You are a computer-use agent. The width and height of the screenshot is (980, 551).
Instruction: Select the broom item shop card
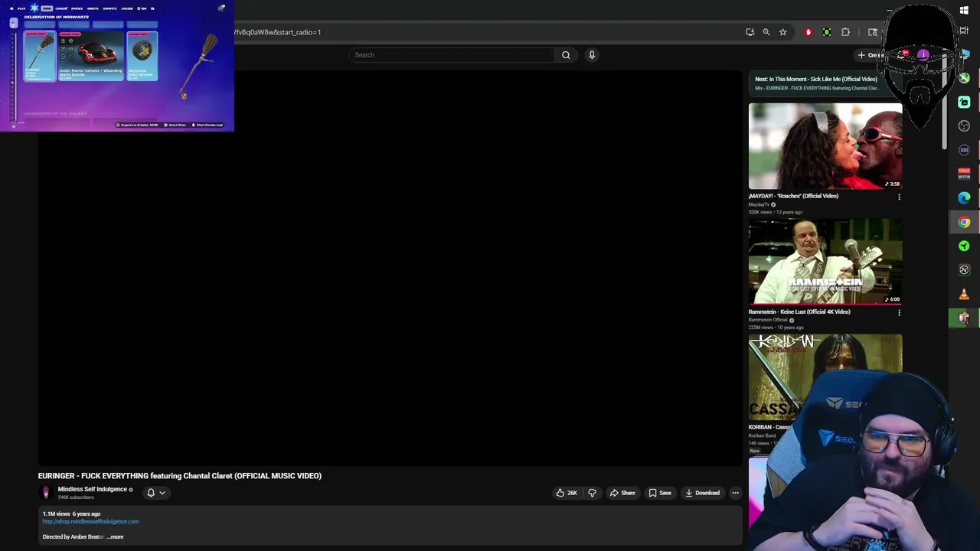point(40,57)
